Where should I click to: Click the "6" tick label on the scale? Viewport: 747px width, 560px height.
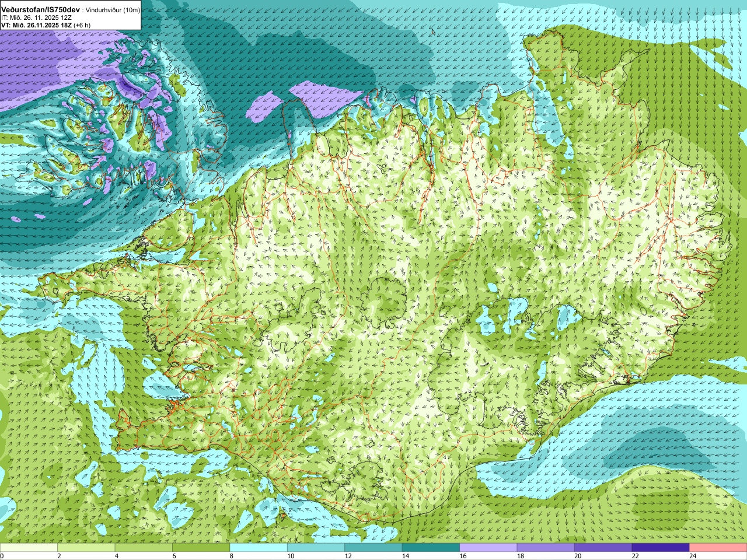pos(174,556)
